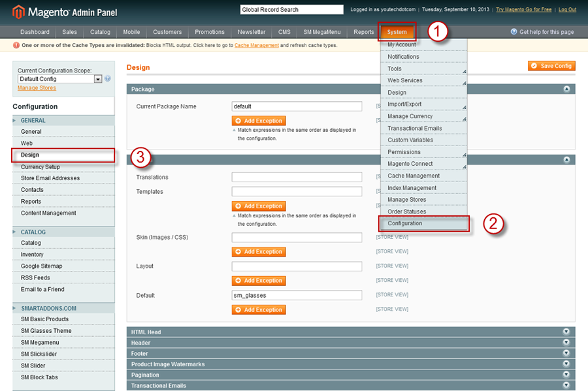Expand the Transactional Emails design section
Screen dimensions: 588x391
click(x=566, y=385)
